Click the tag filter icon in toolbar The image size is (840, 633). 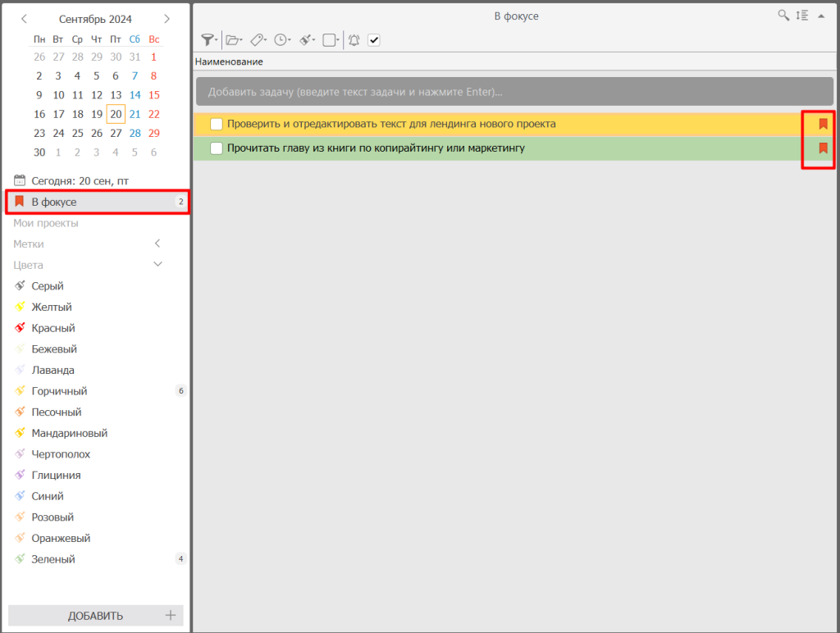click(x=258, y=39)
